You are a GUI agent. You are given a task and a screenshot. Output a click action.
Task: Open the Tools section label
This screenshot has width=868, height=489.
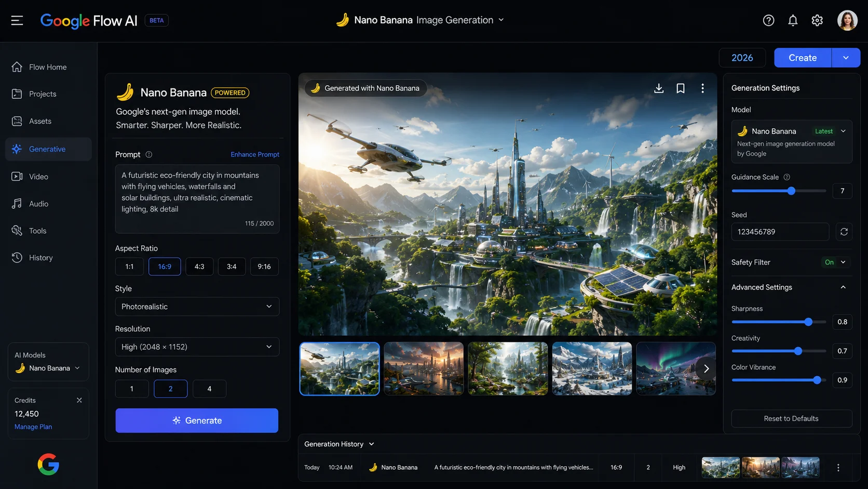click(37, 231)
